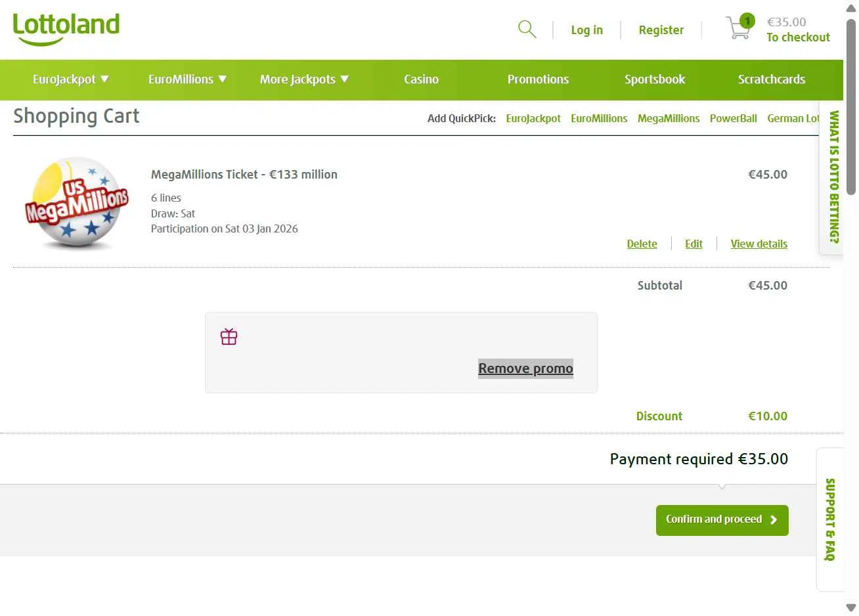Add a EuroMillions QuickPick
Image resolution: width=859 pixels, height=616 pixels.
pos(599,119)
